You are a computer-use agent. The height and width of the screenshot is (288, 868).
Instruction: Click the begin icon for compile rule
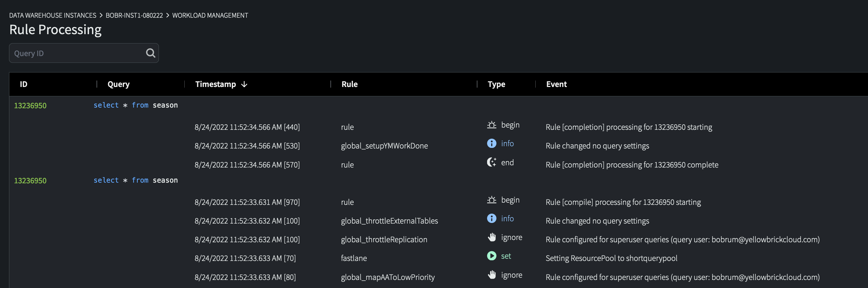pos(492,200)
